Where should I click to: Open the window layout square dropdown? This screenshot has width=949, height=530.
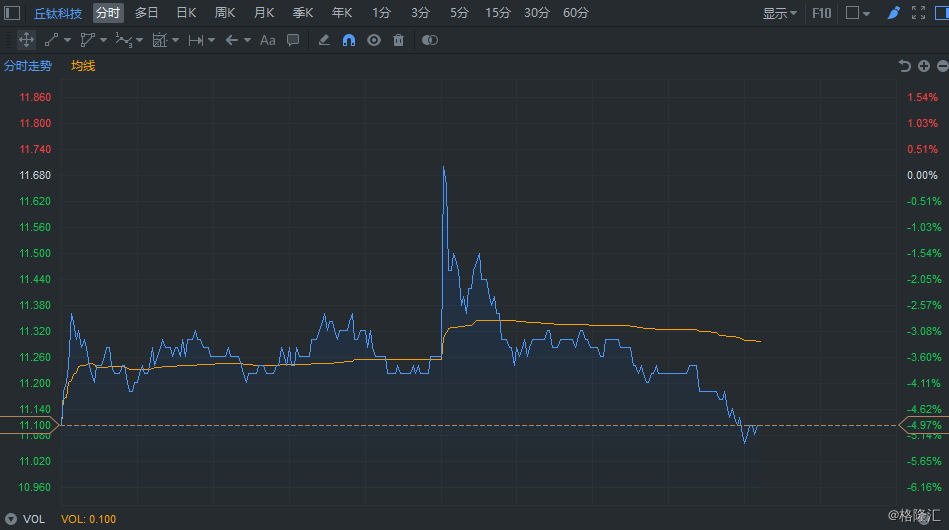pyautogui.click(x=858, y=13)
